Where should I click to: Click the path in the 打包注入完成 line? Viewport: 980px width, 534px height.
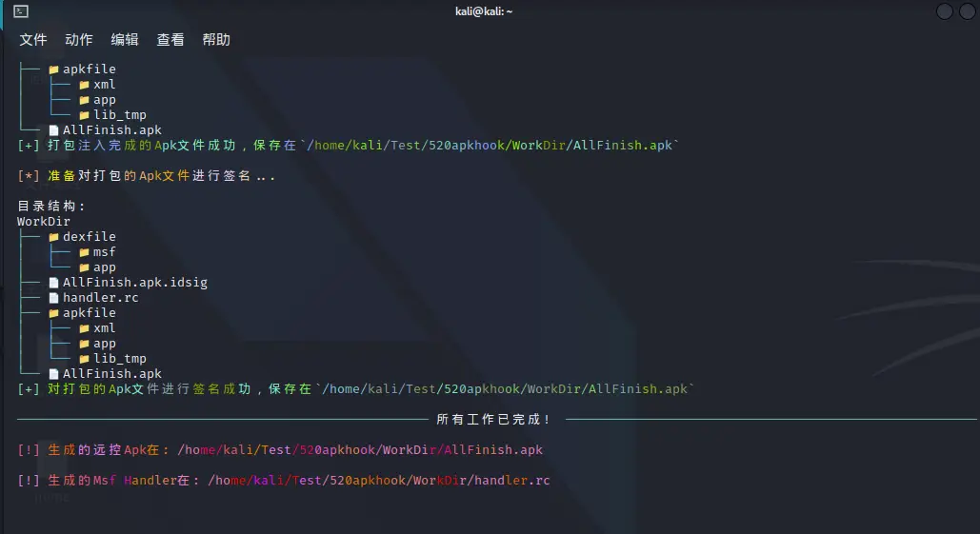[x=490, y=146]
